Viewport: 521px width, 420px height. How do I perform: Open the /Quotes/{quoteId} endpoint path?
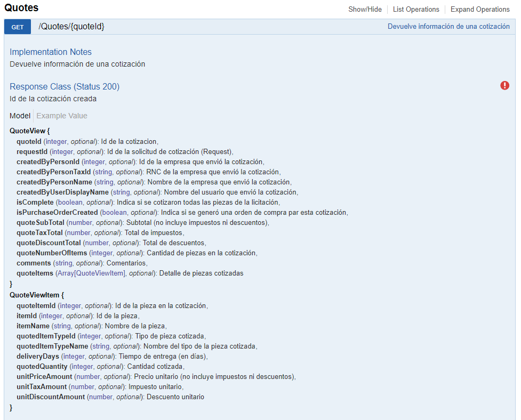pos(71,26)
